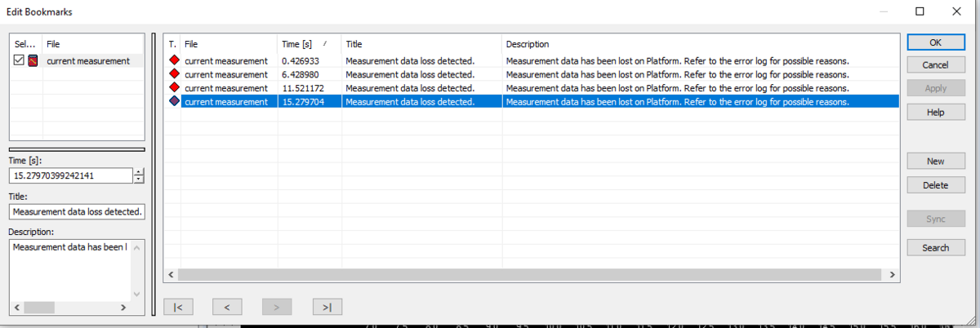Sort by the Title column header
This screenshot has height=328, width=980.
421,44
